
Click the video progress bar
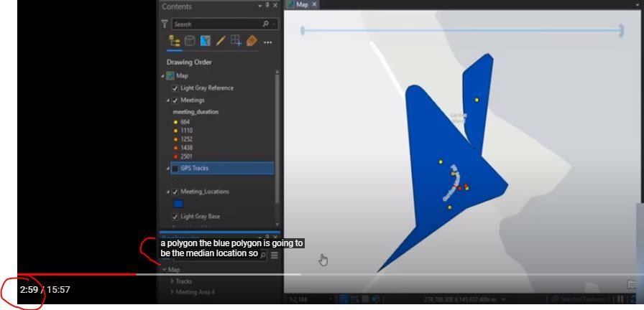point(331,274)
